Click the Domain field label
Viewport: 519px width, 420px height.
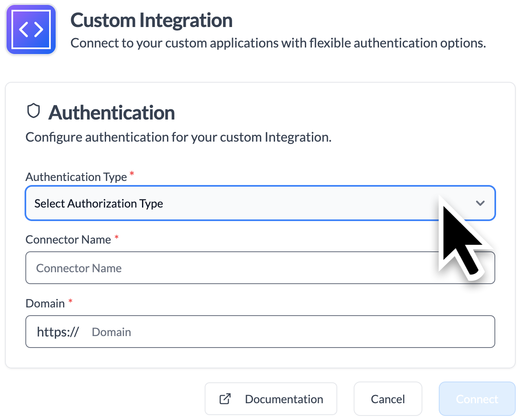tap(45, 303)
